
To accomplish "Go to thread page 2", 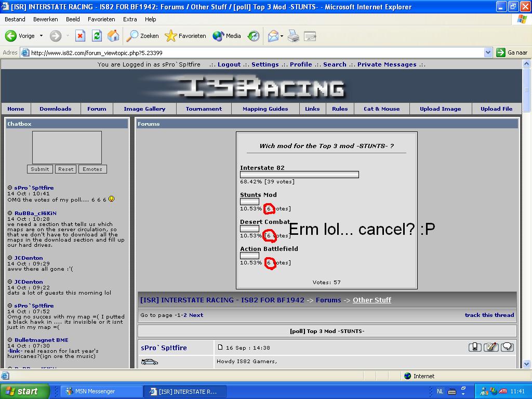I will pos(185,315).
